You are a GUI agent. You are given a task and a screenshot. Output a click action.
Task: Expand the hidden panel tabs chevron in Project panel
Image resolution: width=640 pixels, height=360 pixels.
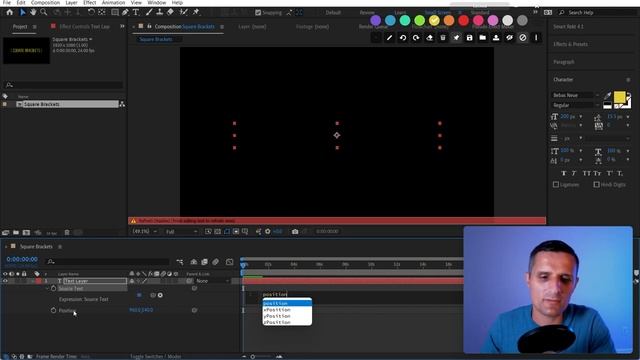pyautogui.click(x=122, y=27)
